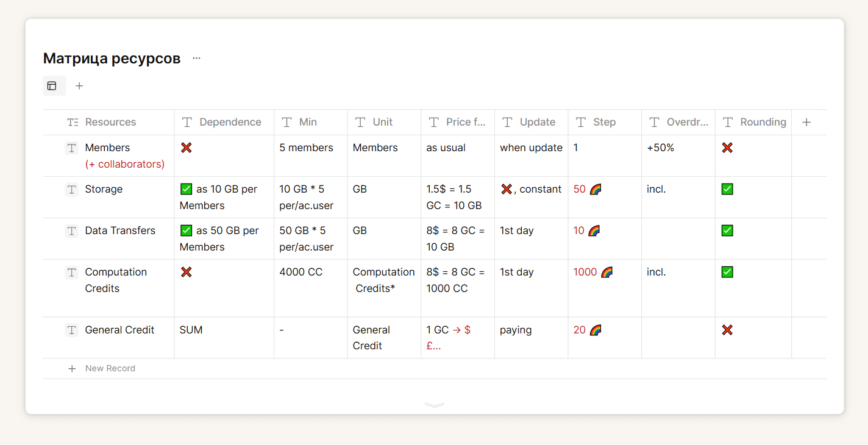Click New Record to add a row
868x445 pixels.
pyautogui.click(x=110, y=369)
